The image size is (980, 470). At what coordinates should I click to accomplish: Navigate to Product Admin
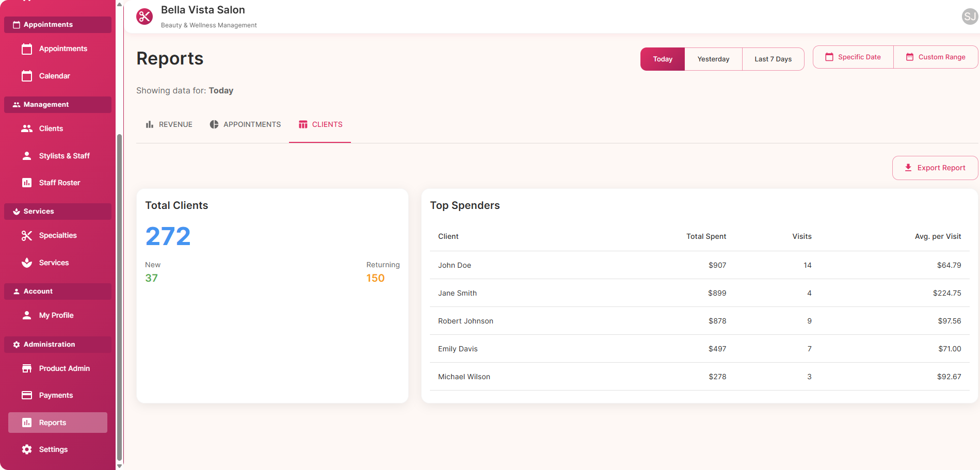pyautogui.click(x=64, y=368)
